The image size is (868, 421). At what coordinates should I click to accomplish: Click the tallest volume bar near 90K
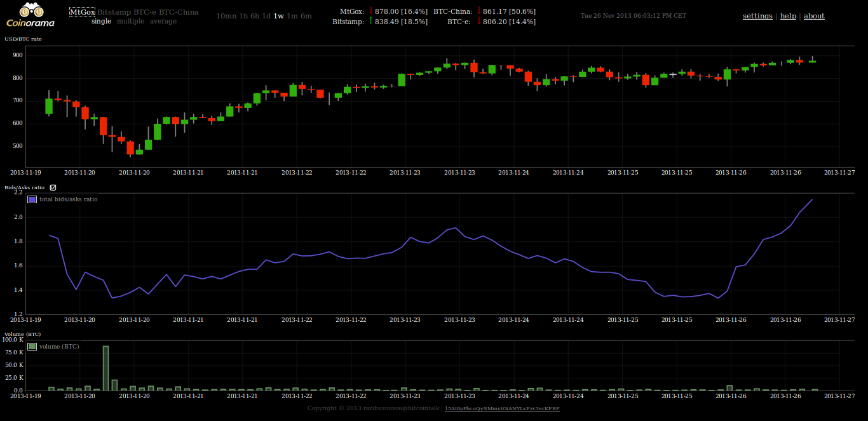tap(105, 368)
